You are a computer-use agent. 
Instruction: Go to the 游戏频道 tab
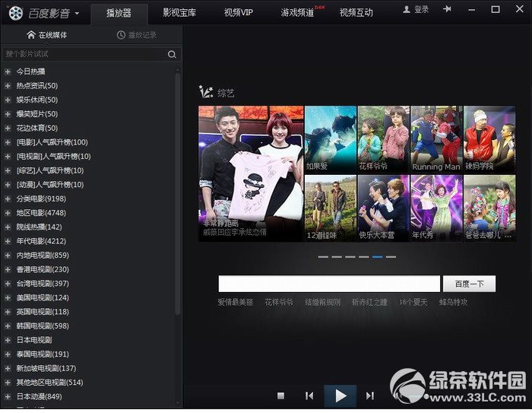(x=297, y=13)
